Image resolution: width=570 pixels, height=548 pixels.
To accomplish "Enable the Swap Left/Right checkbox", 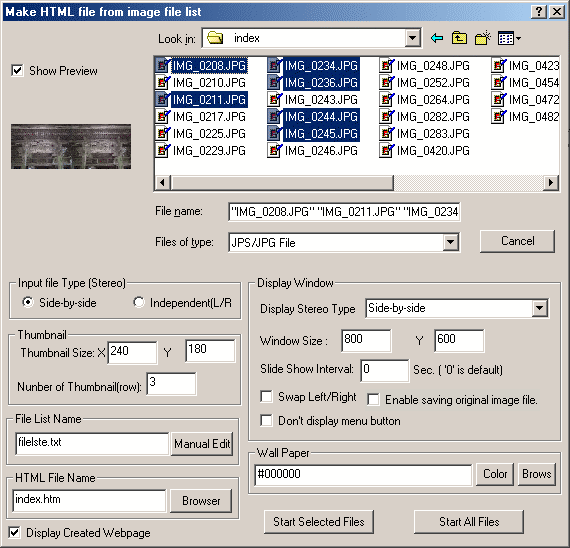I will click(x=266, y=396).
